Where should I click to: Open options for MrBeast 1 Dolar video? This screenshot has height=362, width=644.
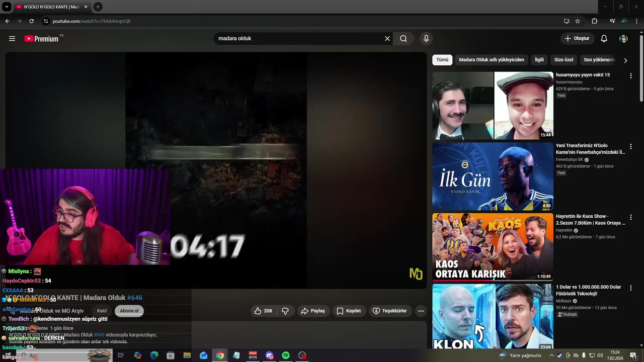[631, 289]
